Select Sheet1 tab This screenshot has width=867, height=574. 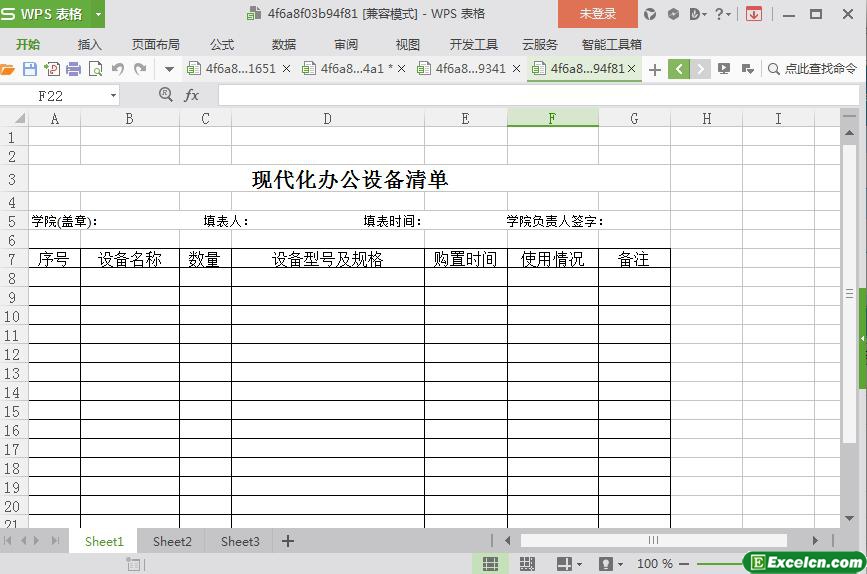tap(104, 541)
